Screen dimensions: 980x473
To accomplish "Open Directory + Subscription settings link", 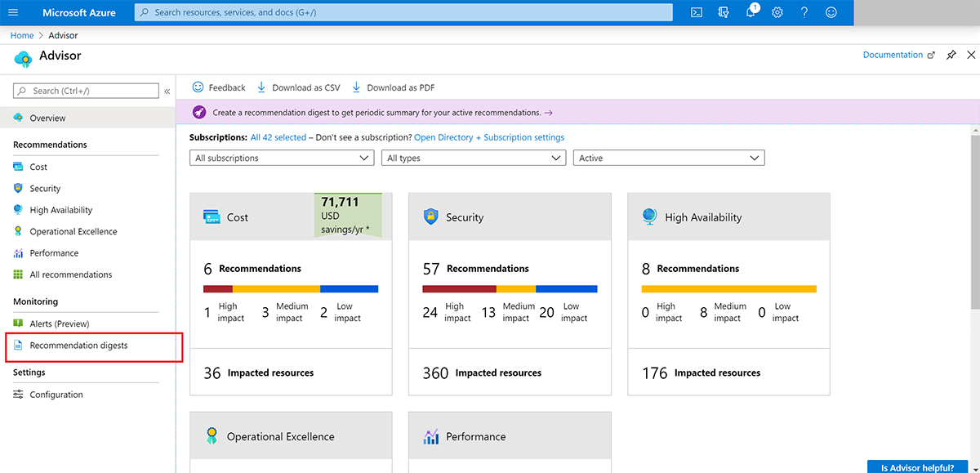I will coord(489,137).
